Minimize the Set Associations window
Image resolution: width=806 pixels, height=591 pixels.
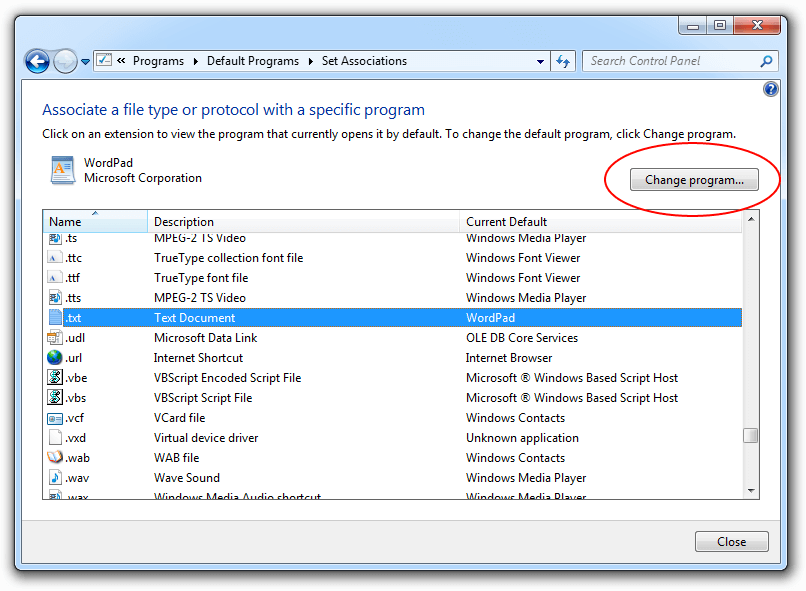tap(692, 26)
